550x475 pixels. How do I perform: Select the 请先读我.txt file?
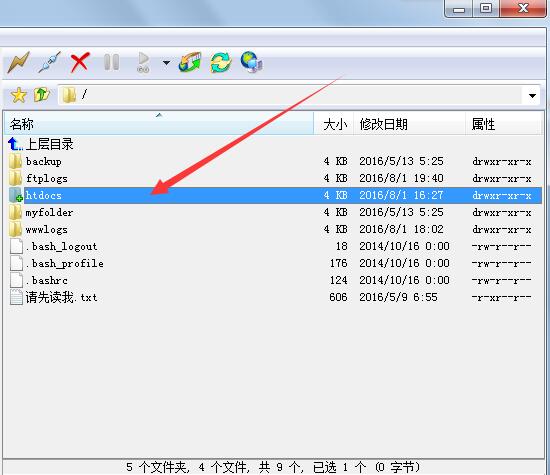click(x=61, y=297)
